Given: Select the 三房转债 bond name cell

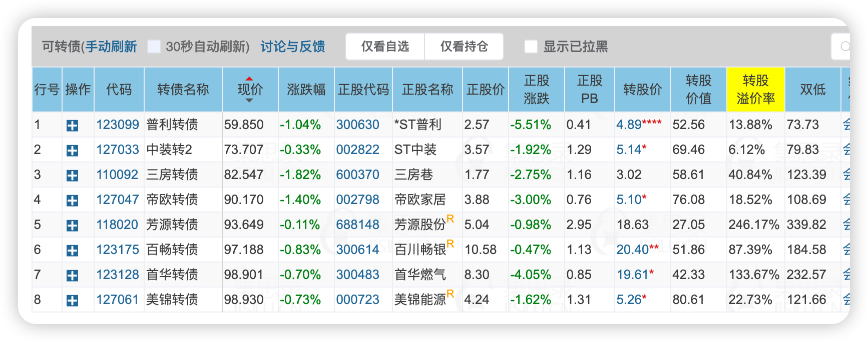Looking at the screenshot, I should [x=183, y=174].
